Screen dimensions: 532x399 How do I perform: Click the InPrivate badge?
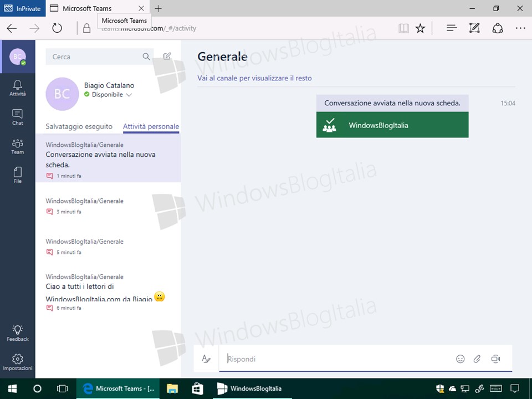[x=23, y=8]
